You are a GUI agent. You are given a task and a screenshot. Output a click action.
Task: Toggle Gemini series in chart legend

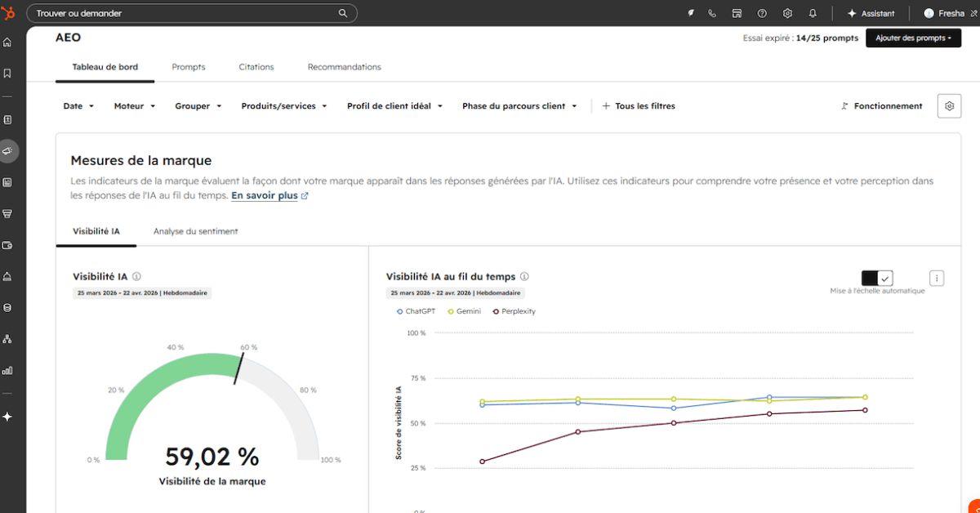[465, 311]
